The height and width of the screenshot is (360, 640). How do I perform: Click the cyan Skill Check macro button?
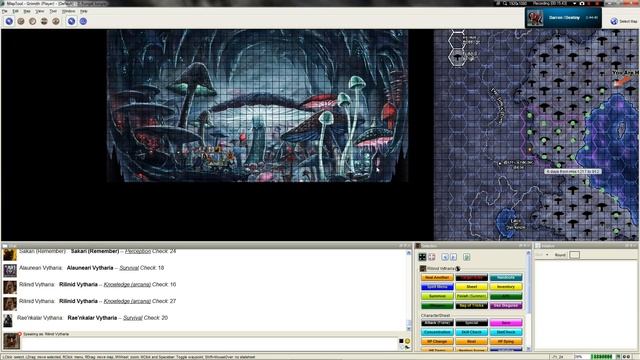coord(471,332)
